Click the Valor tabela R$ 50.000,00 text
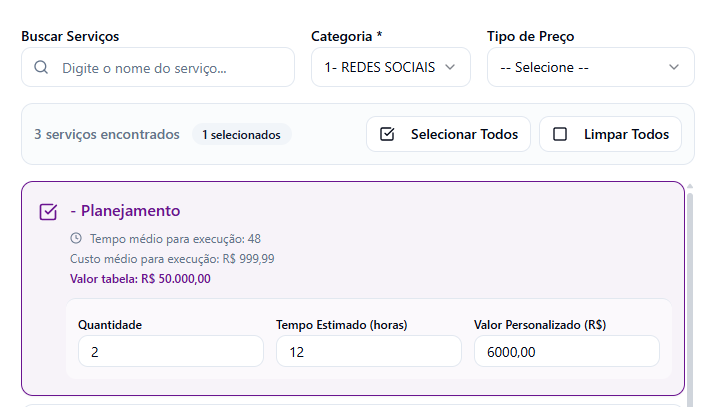Viewport: 704px width, 407px height. pyautogui.click(x=140, y=278)
